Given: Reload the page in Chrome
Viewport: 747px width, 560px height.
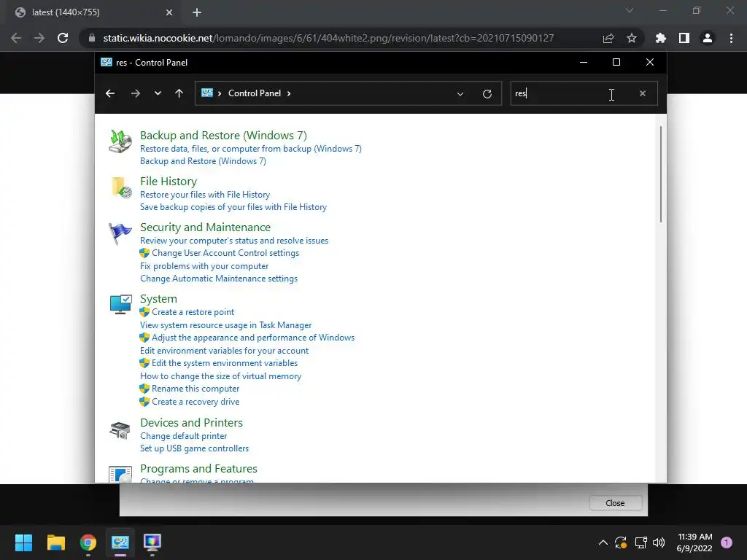Looking at the screenshot, I should pyautogui.click(x=63, y=38).
